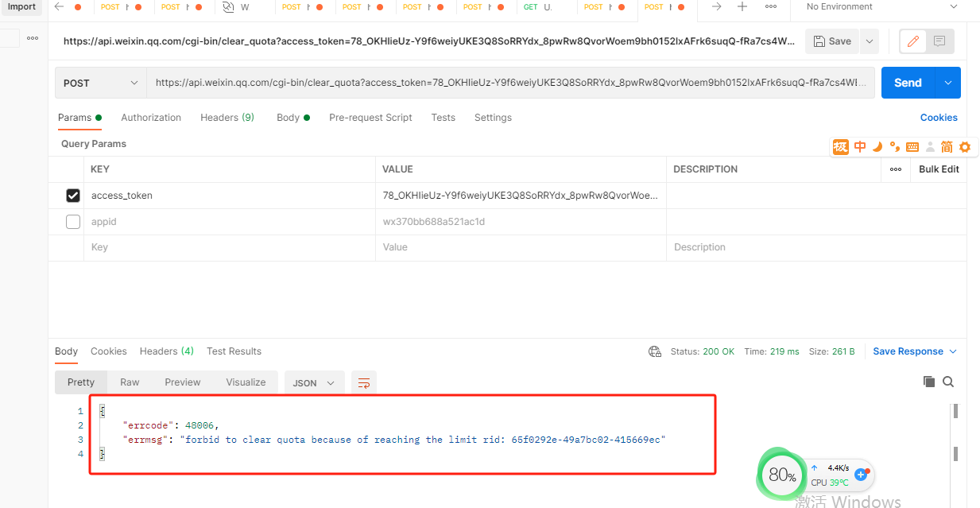Screen dimensions: 980x508
Task: Uncheck the access_token parameter checkbox
Action: 73,196
